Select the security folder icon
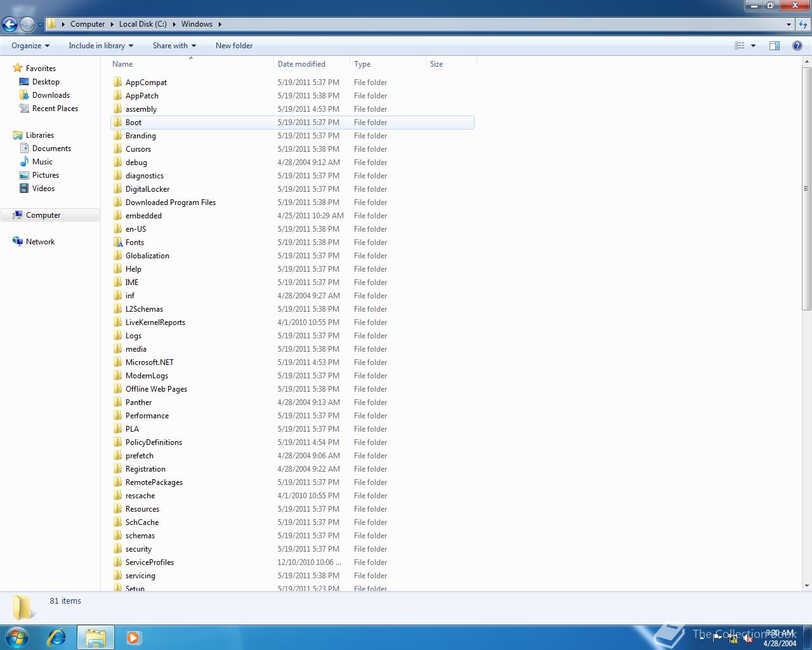Image resolution: width=812 pixels, height=650 pixels. click(x=117, y=549)
